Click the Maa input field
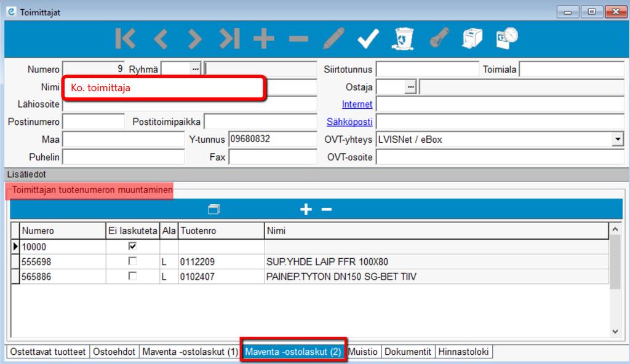Screen dimensions: 630x364 (123, 140)
